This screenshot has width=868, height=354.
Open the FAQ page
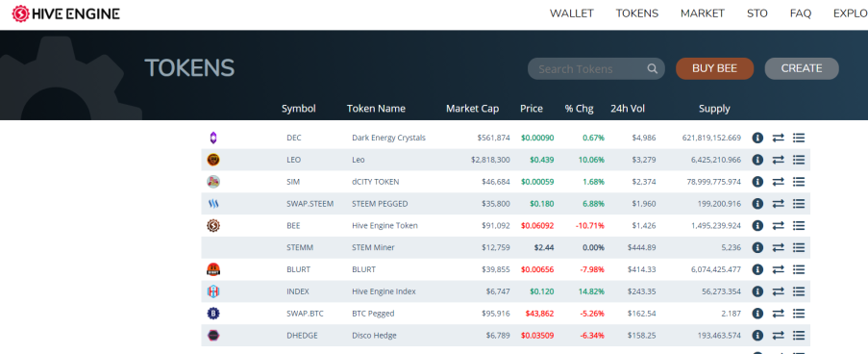tap(801, 13)
